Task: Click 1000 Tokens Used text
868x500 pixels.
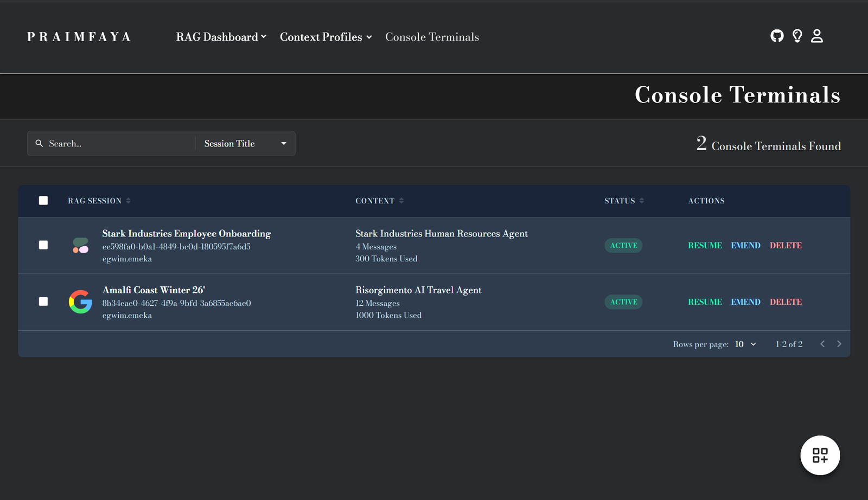Action: pyautogui.click(x=388, y=315)
